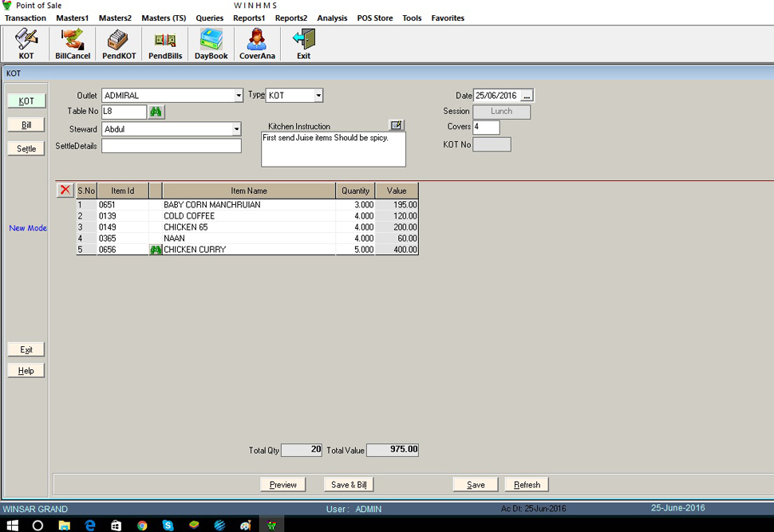Viewport: 774px width, 532px height.
Task: Launch Microsoft Edge from the taskbar
Action: pyautogui.click(x=90, y=525)
